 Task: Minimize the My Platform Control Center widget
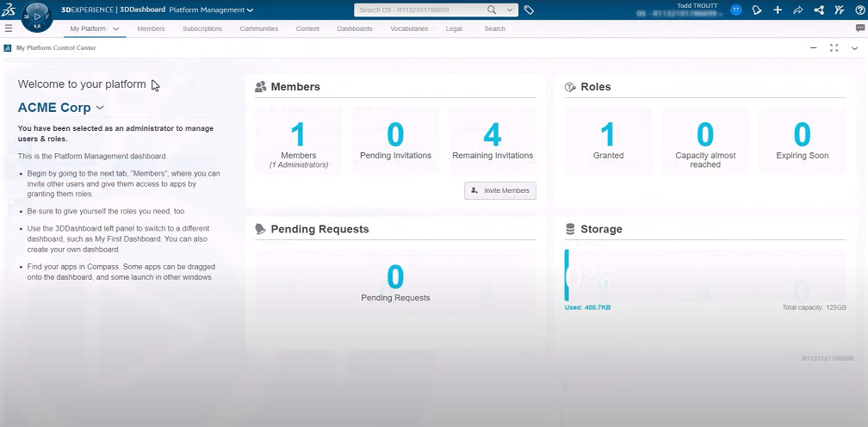[x=813, y=48]
